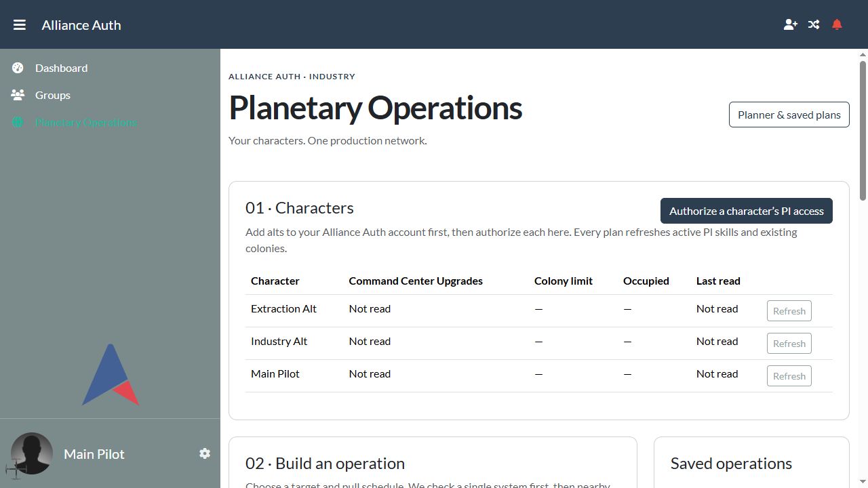Open the add character icon
Viewport: 868px width, 488px height.
pyautogui.click(x=791, y=25)
